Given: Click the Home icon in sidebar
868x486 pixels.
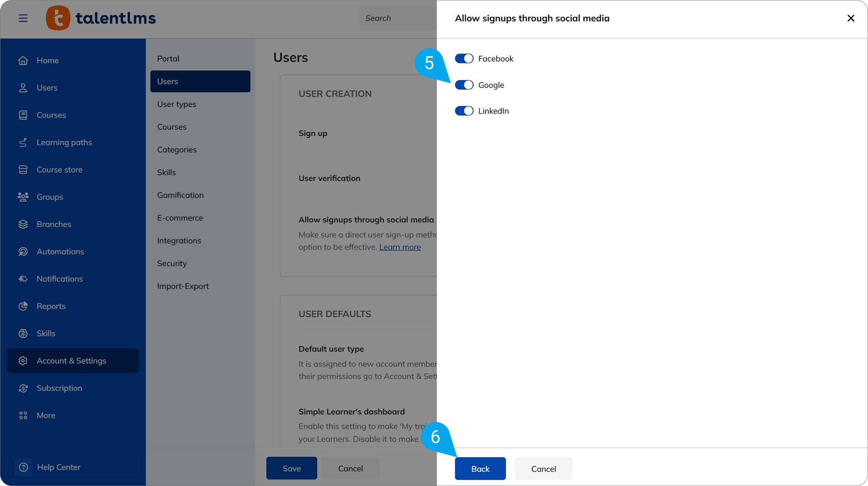Looking at the screenshot, I should [x=23, y=60].
